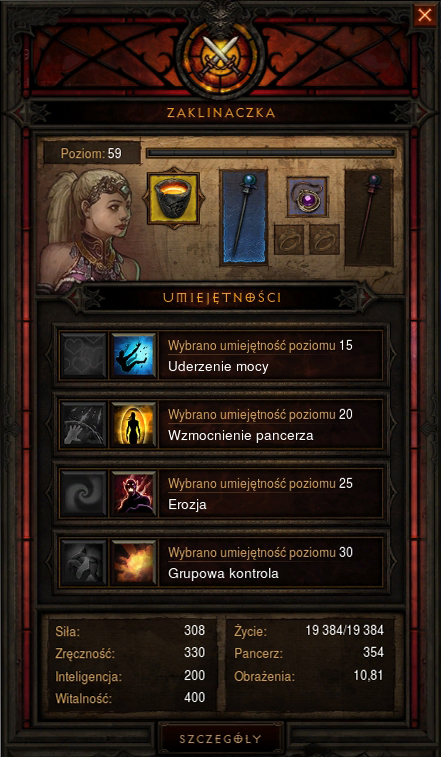Select the left empty ring slot
This screenshot has width=441, height=757.
point(289,239)
